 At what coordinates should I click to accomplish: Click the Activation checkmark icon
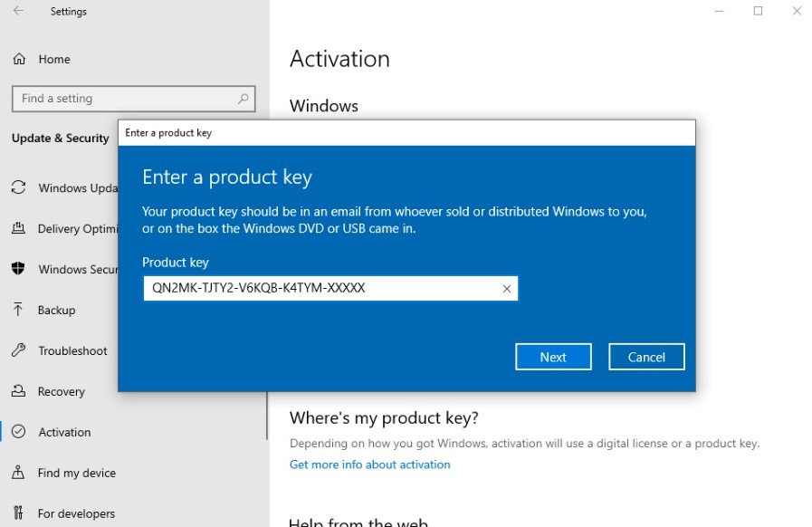tap(19, 432)
